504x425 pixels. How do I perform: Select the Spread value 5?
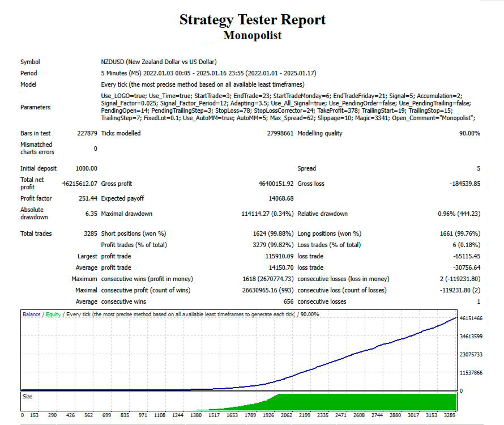click(x=479, y=168)
